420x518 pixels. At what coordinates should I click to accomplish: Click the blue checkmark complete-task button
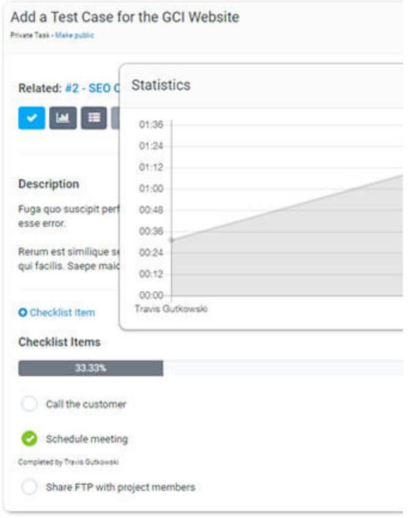(x=31, y=117)
